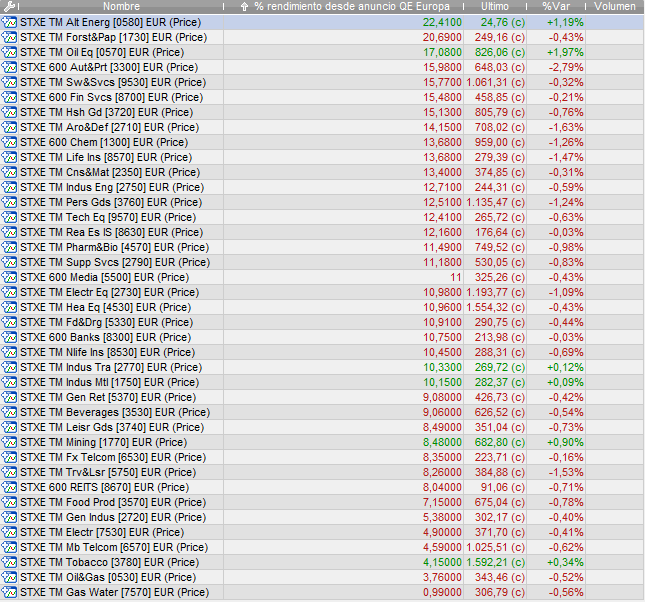Viewport: 645px width, 602px height.
Task: Click chart icon for STXE TM Alt Energ row
Action: pyautogui.click(x=9, y=22)
